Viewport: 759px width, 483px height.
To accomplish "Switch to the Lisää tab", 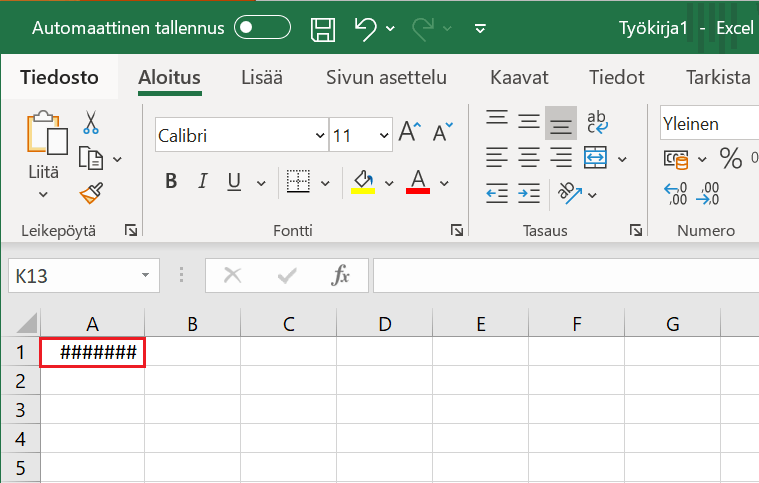I will (x=262, y=77).
